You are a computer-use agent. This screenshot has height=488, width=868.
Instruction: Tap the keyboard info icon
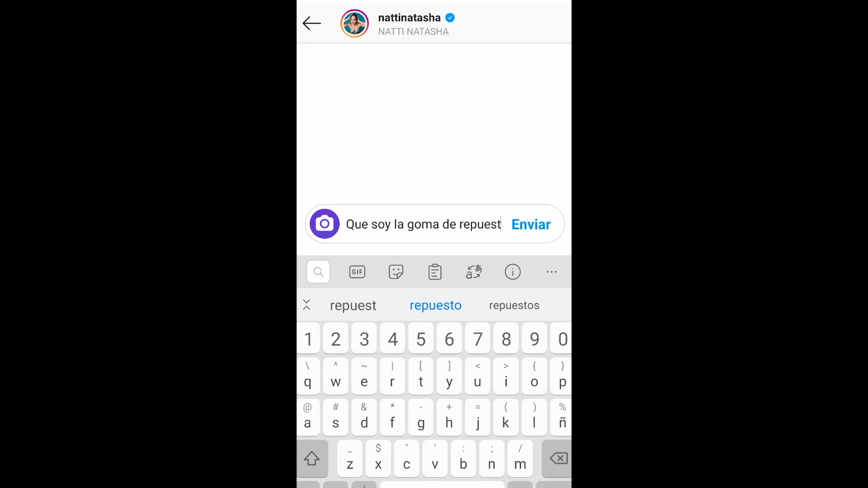click(x=513, y=272)
